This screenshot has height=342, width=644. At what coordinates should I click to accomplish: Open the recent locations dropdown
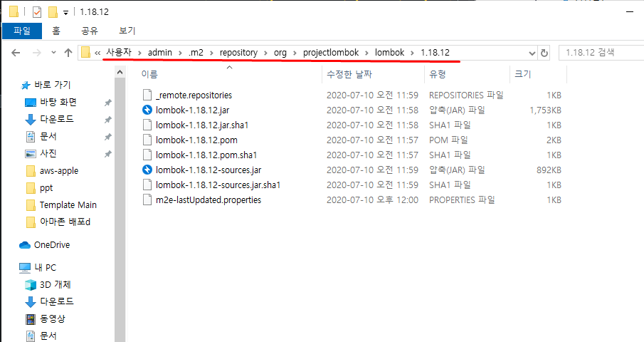(x=53, y=53)
